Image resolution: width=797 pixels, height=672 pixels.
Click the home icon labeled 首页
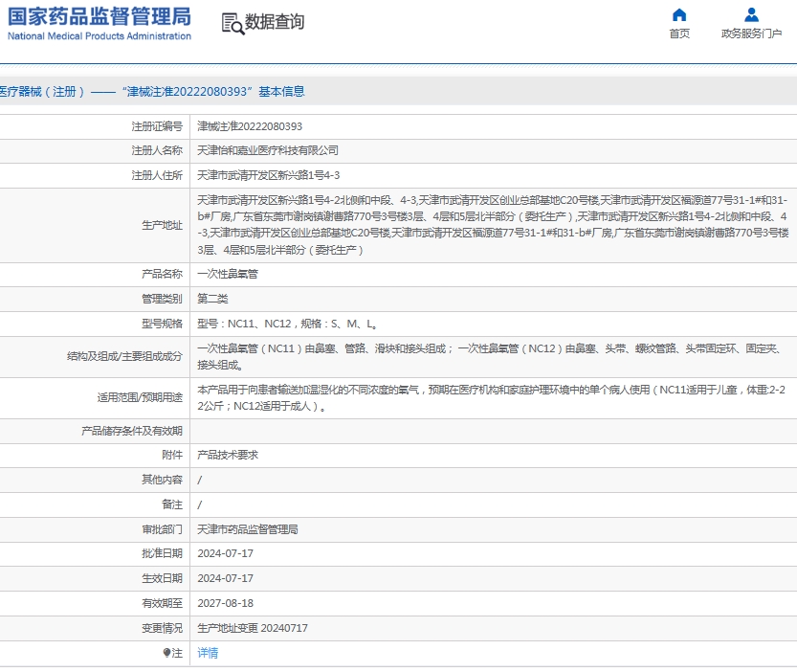point(679,14)
